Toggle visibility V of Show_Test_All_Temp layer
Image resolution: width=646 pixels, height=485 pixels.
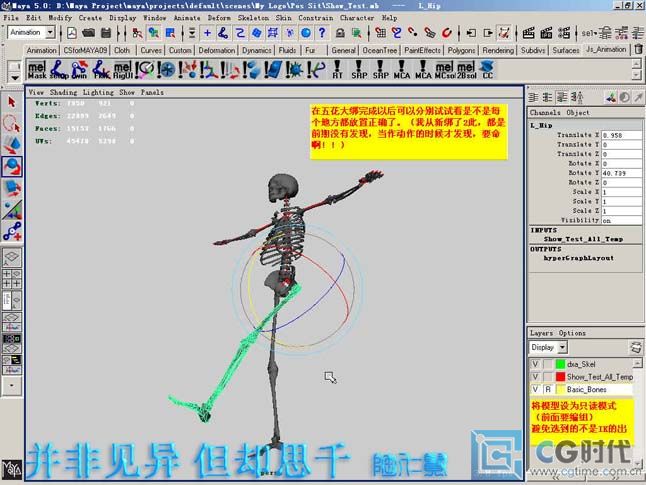pos(535,377)
